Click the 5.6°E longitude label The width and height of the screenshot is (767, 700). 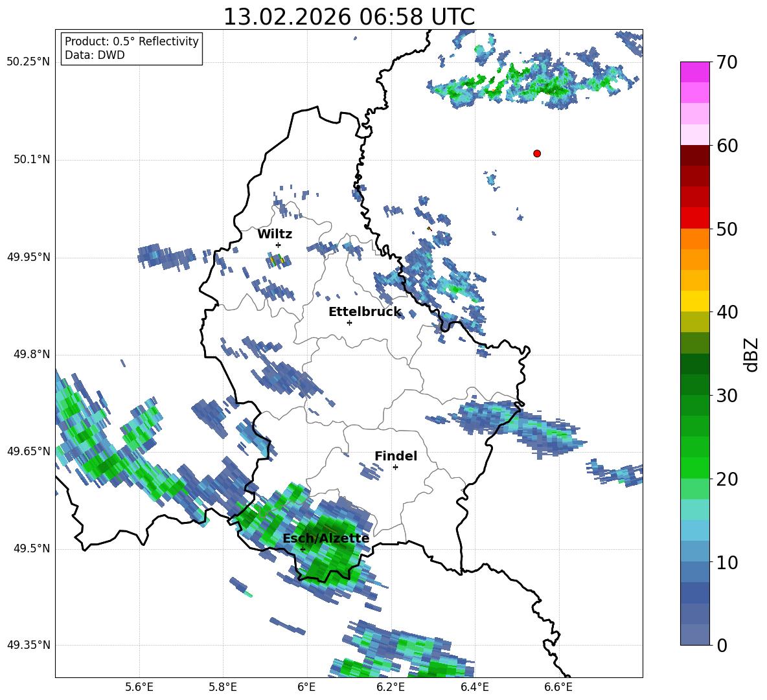(x=139, y=688)
